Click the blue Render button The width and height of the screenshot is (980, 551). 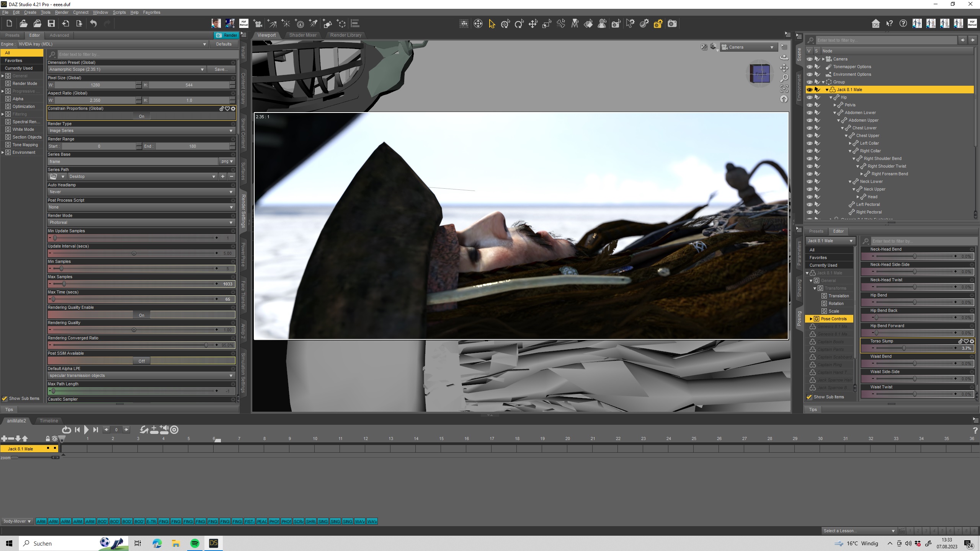pos(226,35)
